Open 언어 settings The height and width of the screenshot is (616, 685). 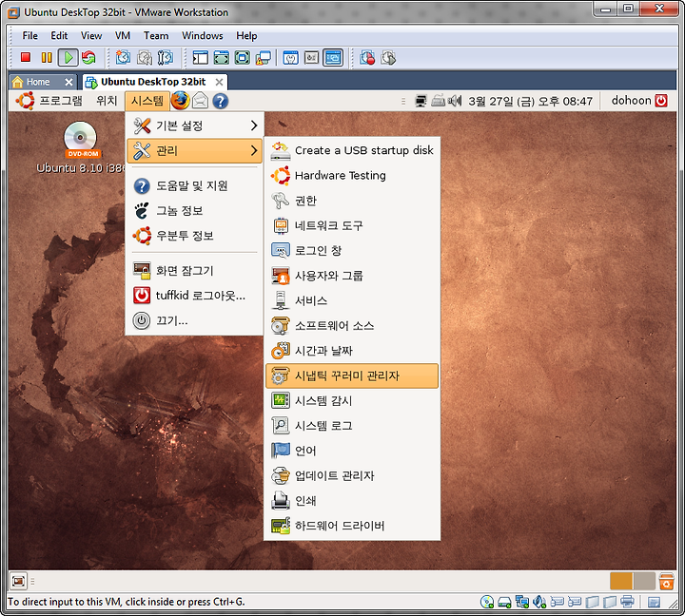pos(352,451)
